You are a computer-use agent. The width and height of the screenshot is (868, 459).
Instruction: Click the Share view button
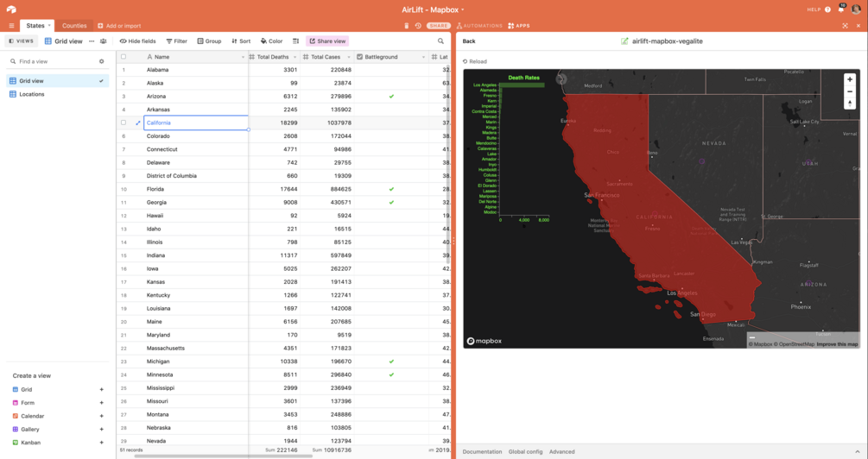pos(327,41)
